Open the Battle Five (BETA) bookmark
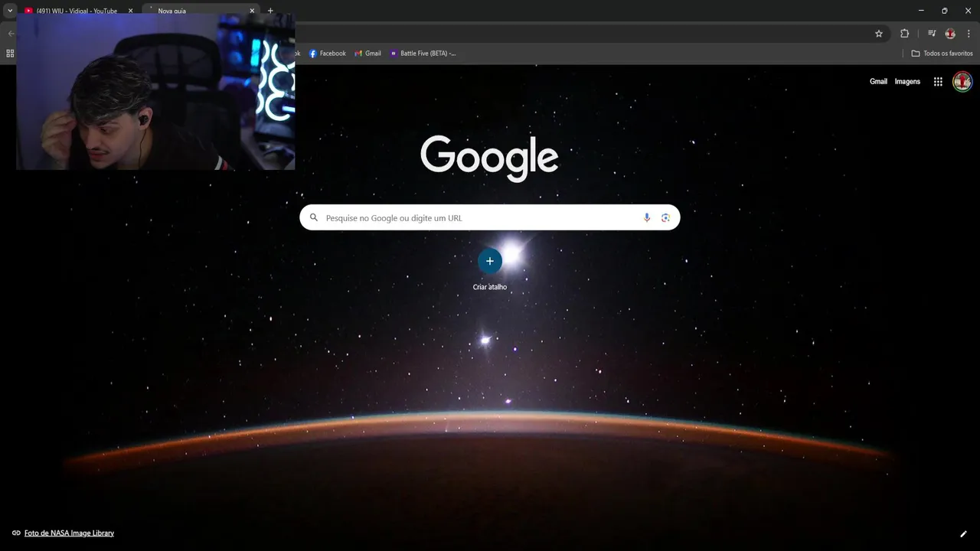 tap(423, 54)
